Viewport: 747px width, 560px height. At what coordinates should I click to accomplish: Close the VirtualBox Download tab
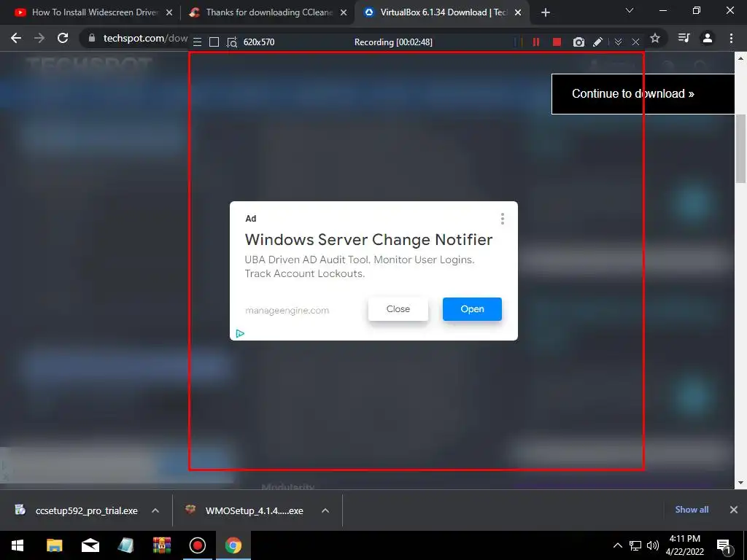(x=518, y=13)
